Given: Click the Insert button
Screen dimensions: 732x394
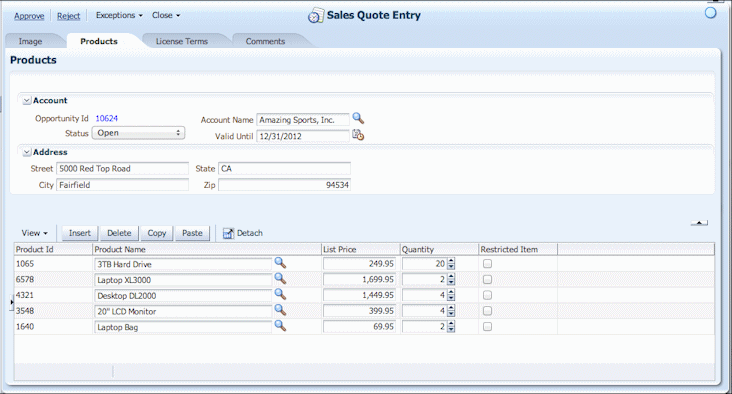Looking at the screenshot, I should tap(80, 233).
